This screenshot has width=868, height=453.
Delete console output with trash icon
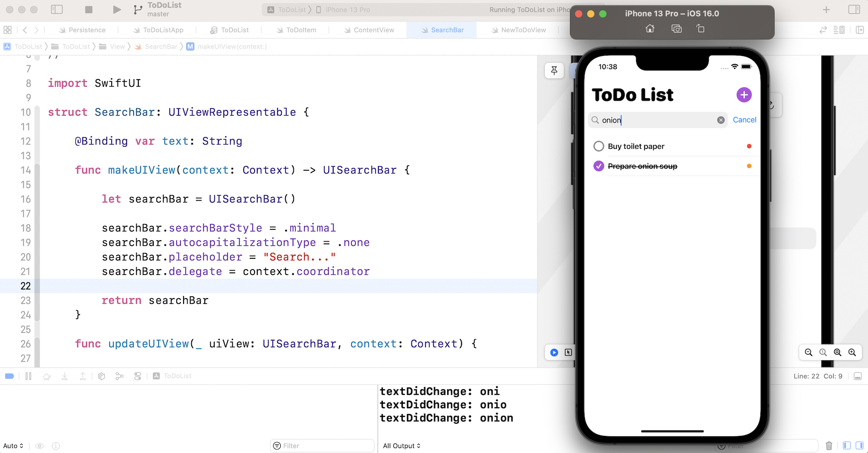pos(829,446)
